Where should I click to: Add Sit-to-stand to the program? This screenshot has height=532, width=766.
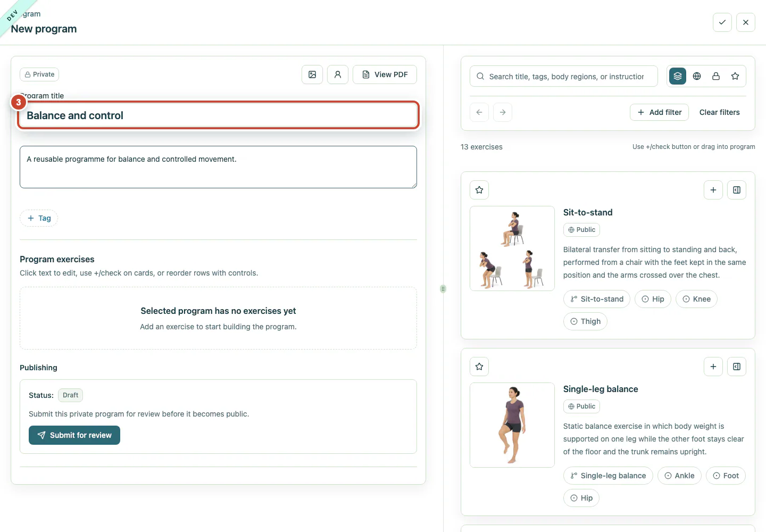point(713,190)
